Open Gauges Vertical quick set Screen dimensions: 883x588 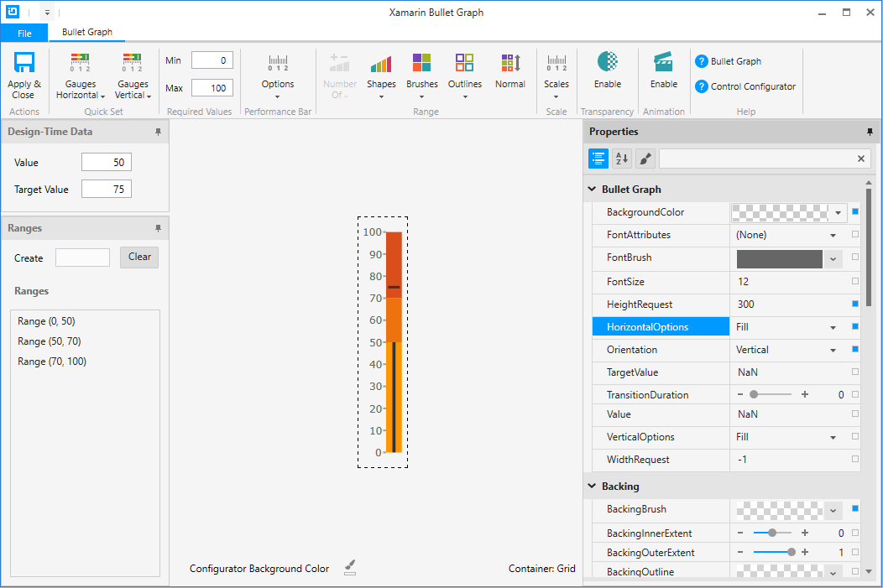[133, 76]
